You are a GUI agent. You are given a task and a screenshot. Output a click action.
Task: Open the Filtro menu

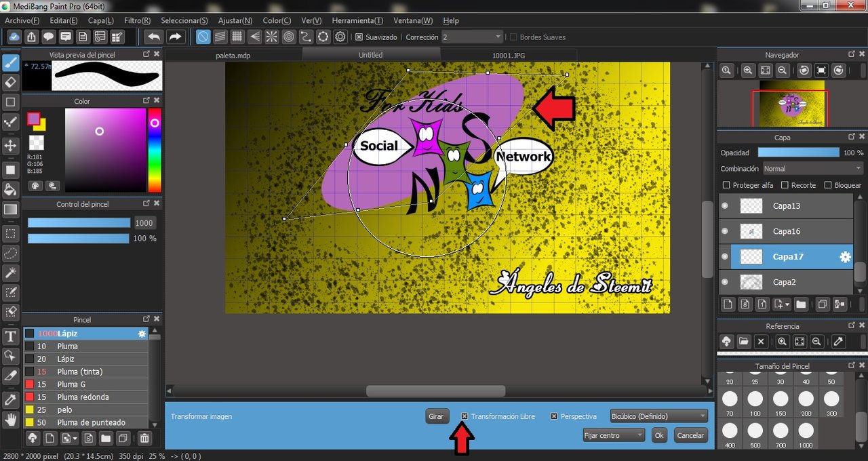(138, 21)
